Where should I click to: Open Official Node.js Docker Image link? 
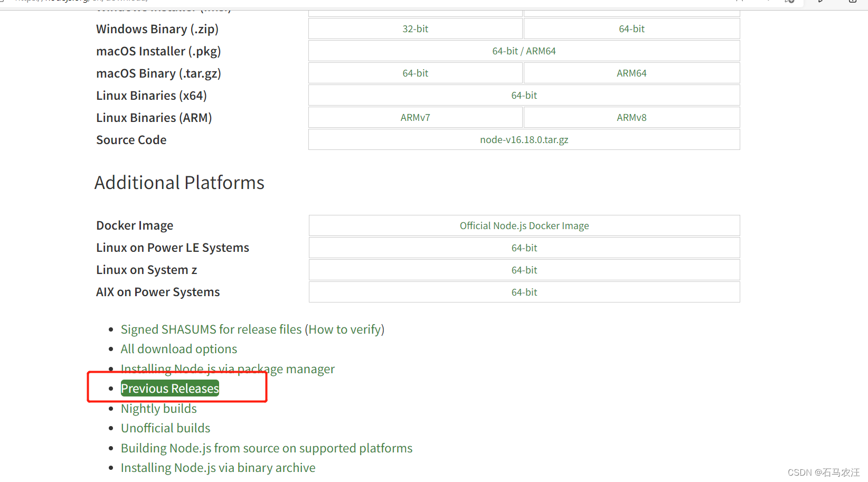tap(524, 226)
